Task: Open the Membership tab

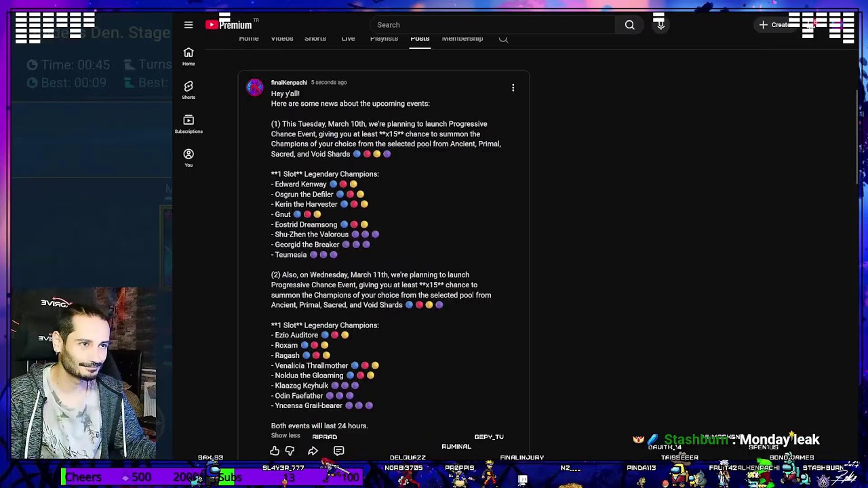Action: 462,39
